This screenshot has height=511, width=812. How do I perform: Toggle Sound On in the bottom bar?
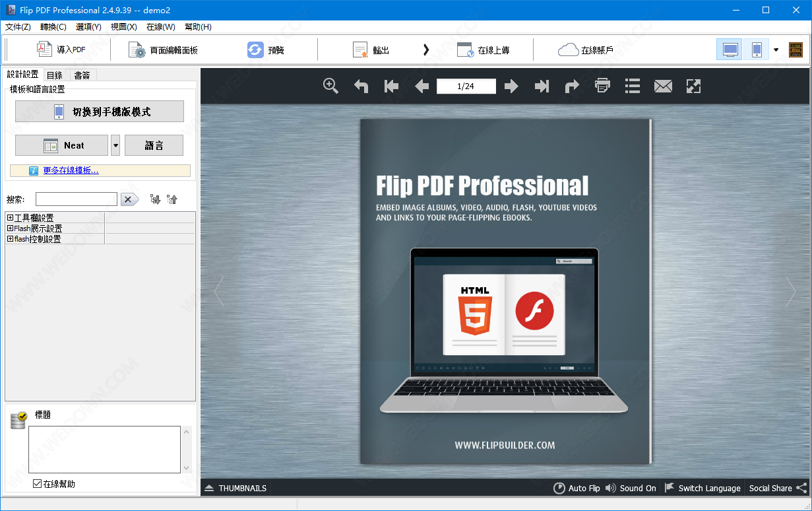tap(631, 488)
